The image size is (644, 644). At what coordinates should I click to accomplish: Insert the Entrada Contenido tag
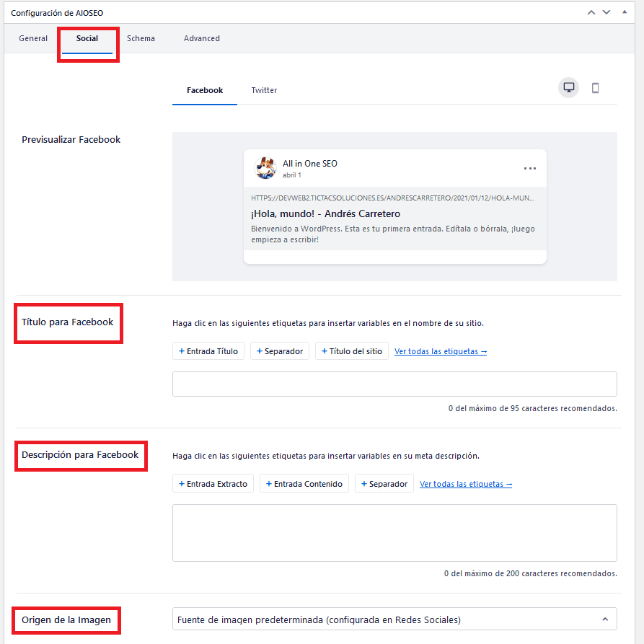click(304, 484)
